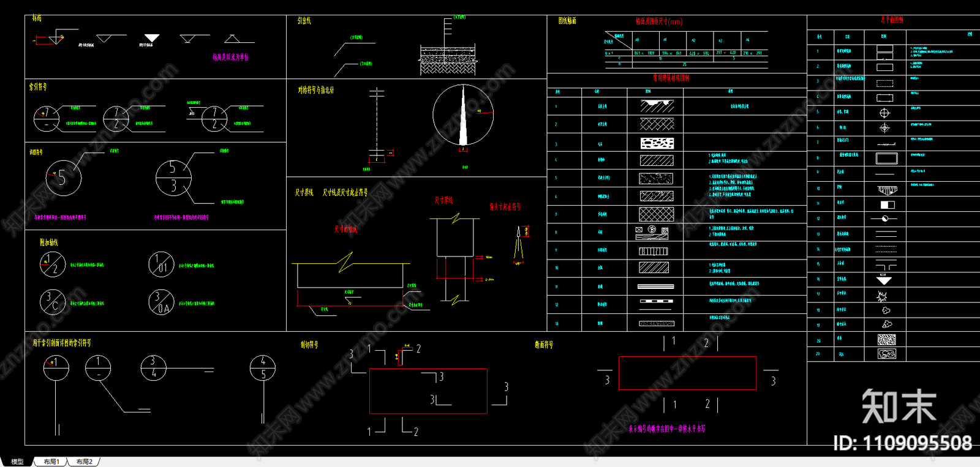Select the rounded rectangle symbol in legend row 8
980x467 pixels.
coord(886,159)
